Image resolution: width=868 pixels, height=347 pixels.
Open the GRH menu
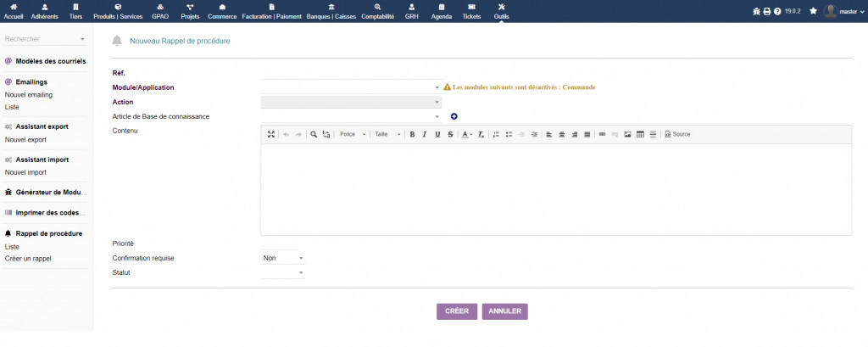coord(411,12)
